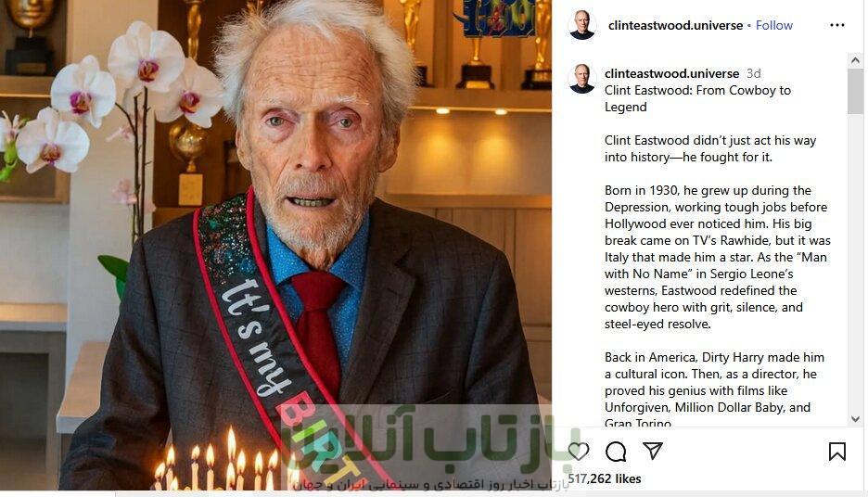Share the post via paper plane icon
Screen dimensions: 868x497
click(653, 451)
